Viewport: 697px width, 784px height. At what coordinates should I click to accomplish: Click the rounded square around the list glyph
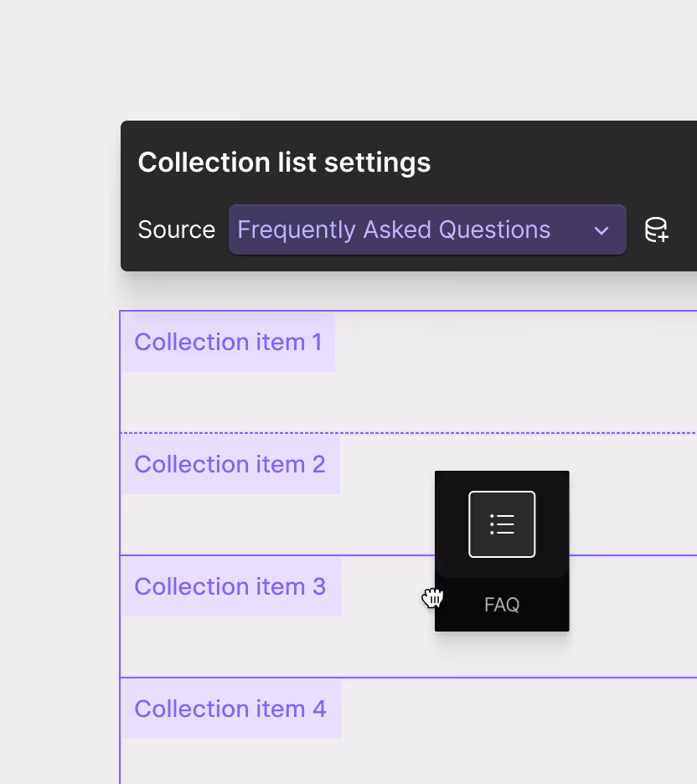click(501, 524)
